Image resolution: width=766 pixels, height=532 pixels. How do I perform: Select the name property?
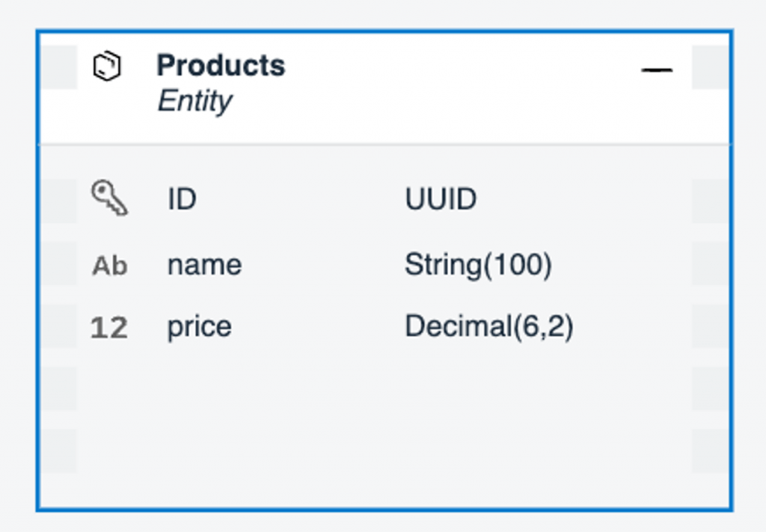(x=204, y=266)
